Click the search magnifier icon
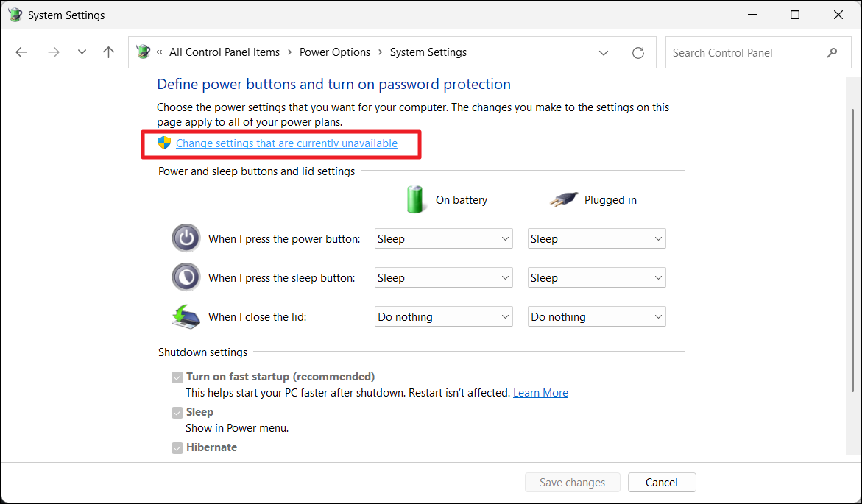 pyautogui.click(x=832, y=52)
